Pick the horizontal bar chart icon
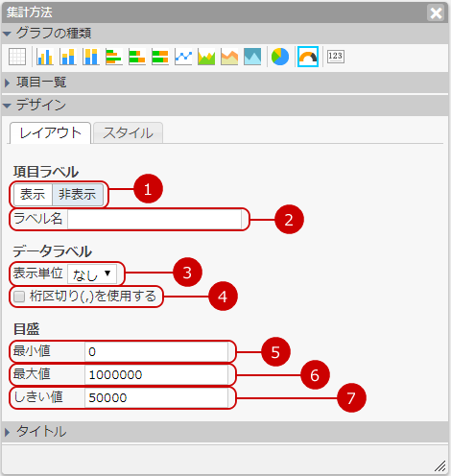451x476 pixels. point(114,57)
